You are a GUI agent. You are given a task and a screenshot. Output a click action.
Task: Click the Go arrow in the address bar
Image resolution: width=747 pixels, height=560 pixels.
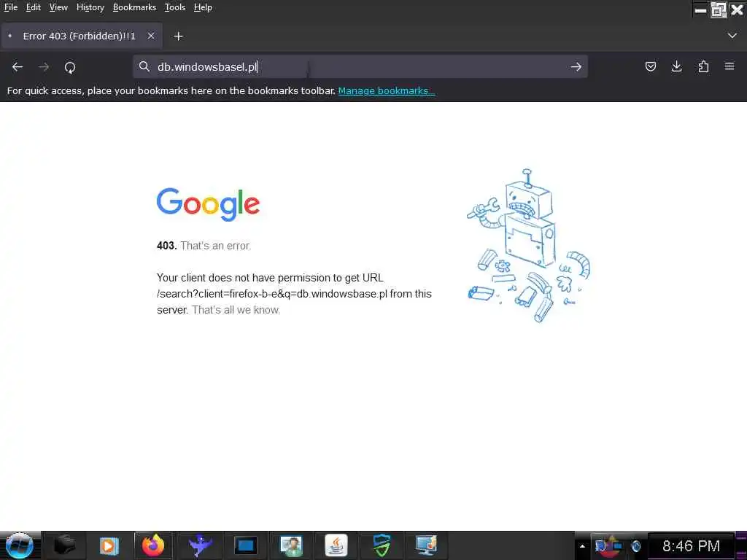click(576, 66)
